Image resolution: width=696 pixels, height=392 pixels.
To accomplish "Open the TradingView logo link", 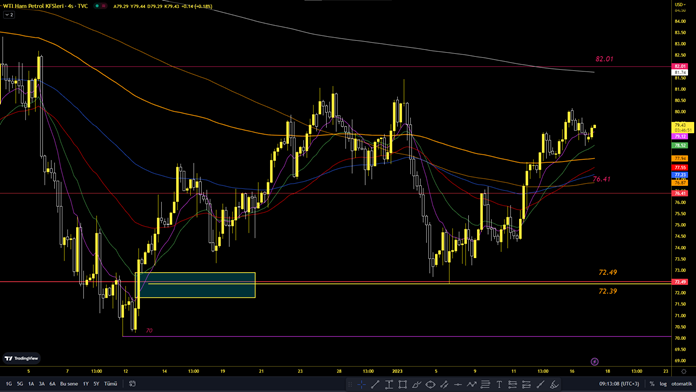I will coord(22,358).
